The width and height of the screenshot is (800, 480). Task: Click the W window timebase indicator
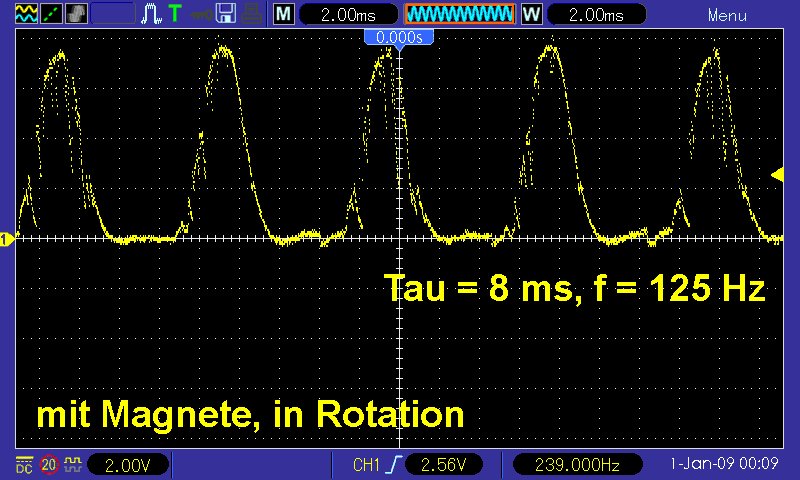(531, 15)
